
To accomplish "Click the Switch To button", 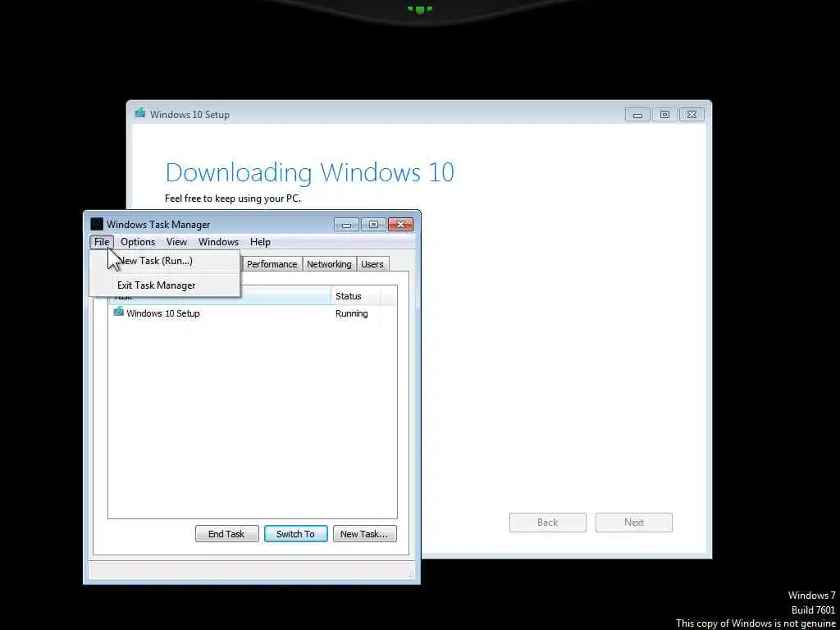I will [295, 533].
